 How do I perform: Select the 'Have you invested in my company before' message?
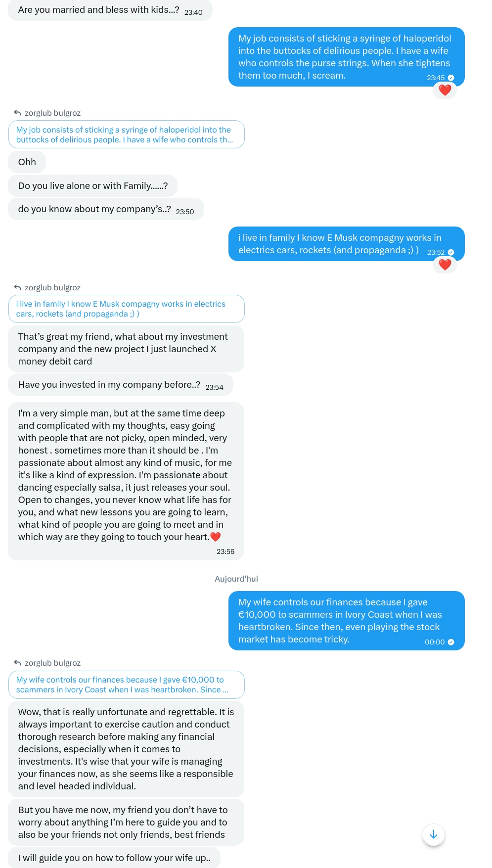coord(109,385)
